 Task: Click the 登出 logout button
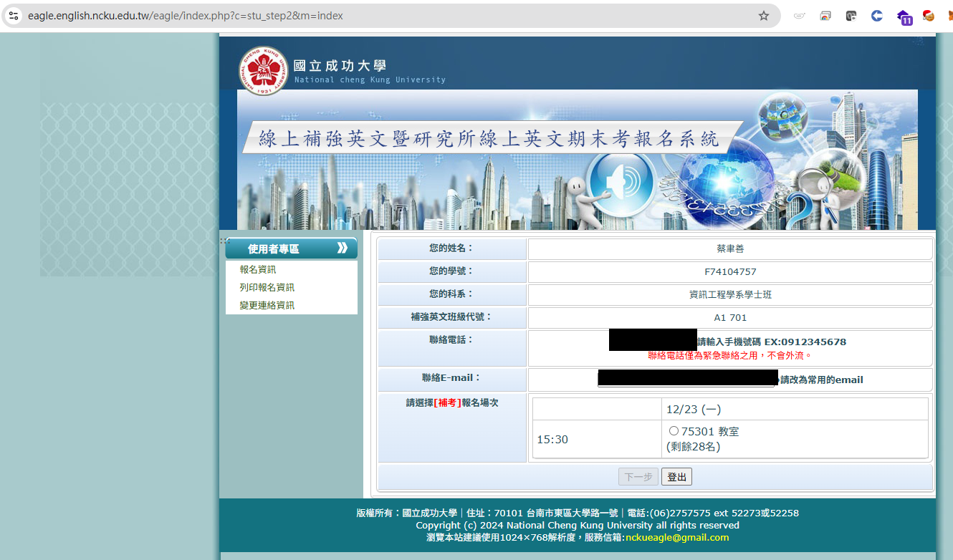(x=676, y=477)
